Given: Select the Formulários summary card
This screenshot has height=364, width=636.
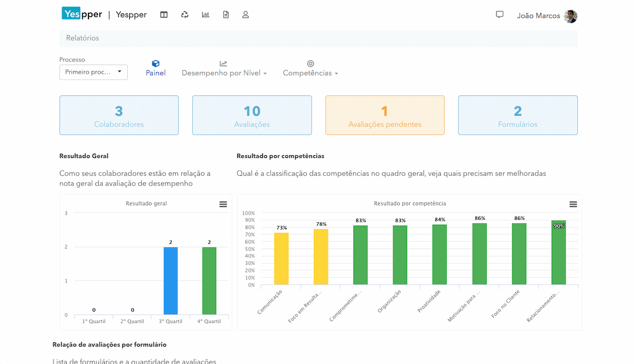Looking at the screenshot, I should point(518,116).
